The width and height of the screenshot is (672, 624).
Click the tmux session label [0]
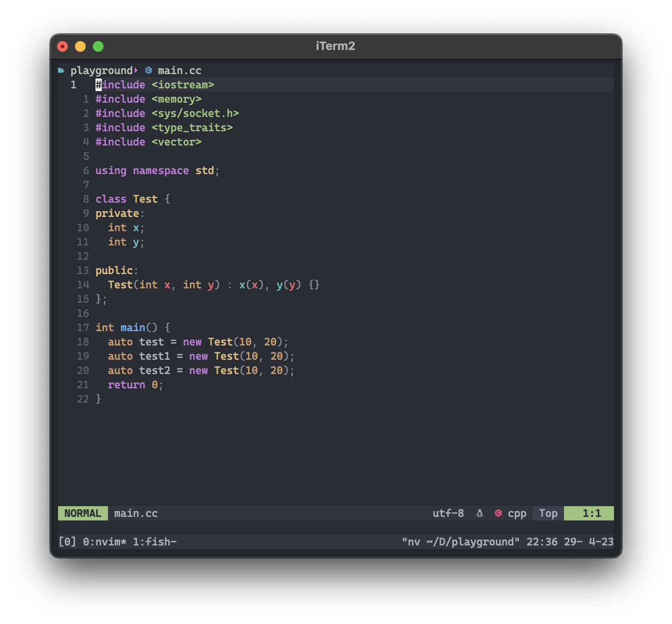pos(67,542)
